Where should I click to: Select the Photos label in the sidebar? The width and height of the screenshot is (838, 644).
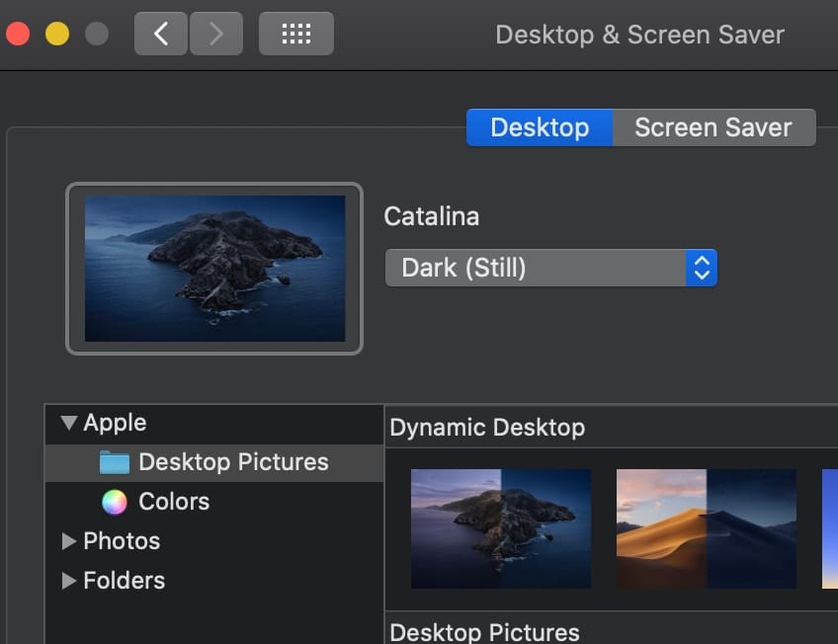pos(122,541)
